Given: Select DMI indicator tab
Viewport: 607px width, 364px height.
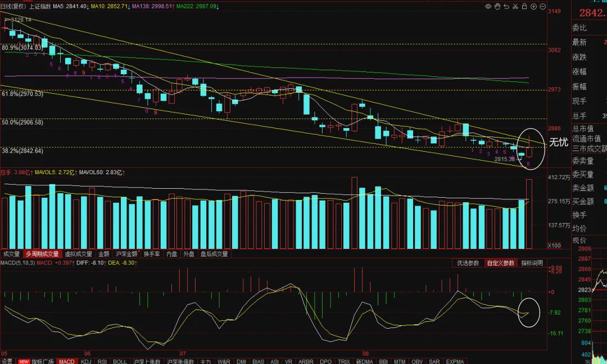Looking at the screenshot, I should coord(242,361).
